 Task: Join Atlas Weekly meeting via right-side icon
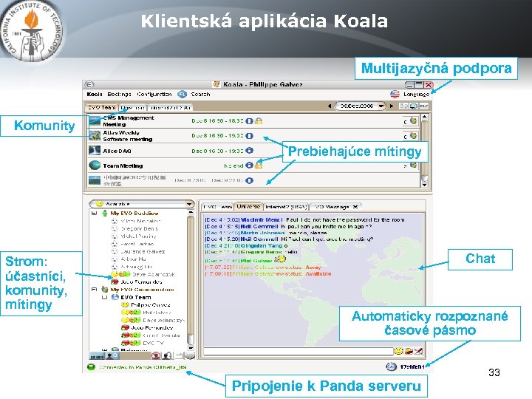click(413, 135)
